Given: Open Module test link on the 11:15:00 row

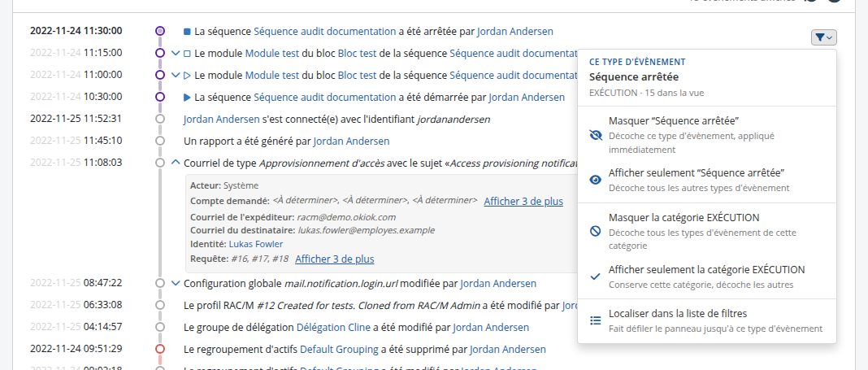Looking at the screenshot, I should (x=271, y=54).
